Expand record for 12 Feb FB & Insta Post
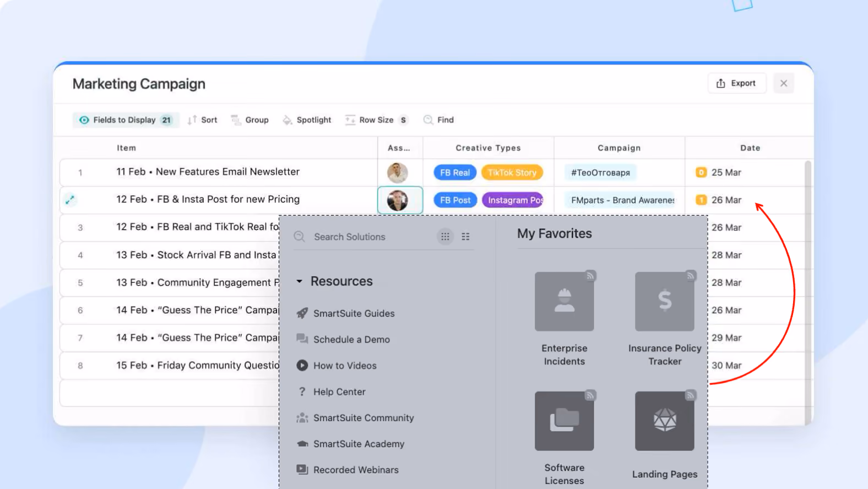Screen dimensions: 868x489 click(x=70, y=200)
